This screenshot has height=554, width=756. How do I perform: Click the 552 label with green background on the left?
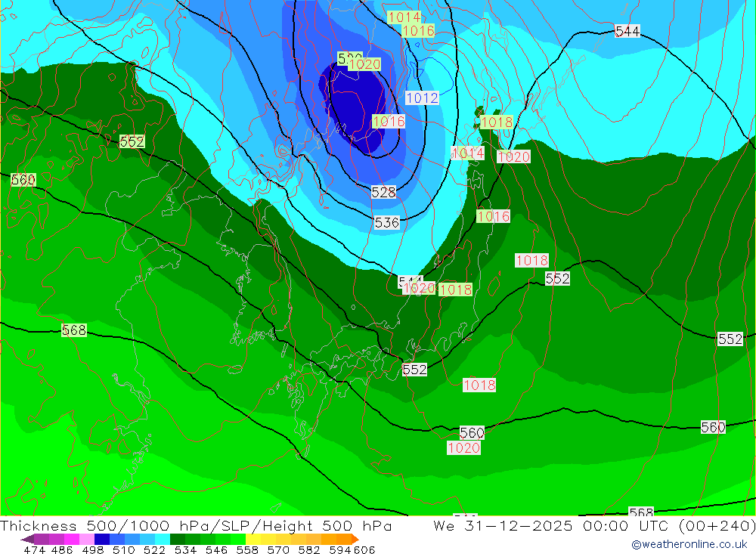tap(132, 141)
